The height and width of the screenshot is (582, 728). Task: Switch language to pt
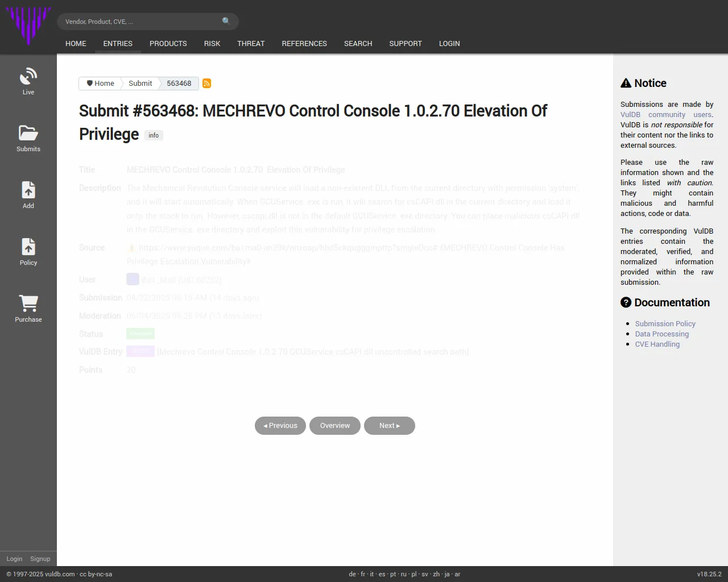point(393,574)
